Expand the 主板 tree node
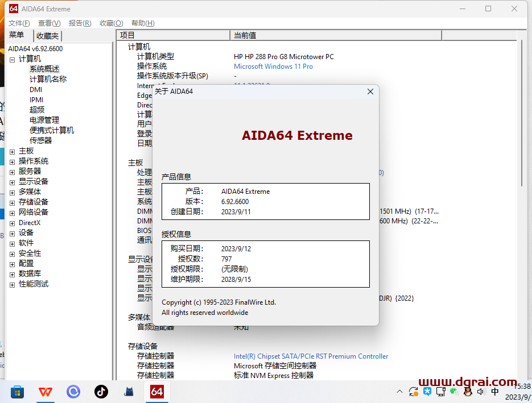Viewport: 532px width, 403px height. pos(12,152)
